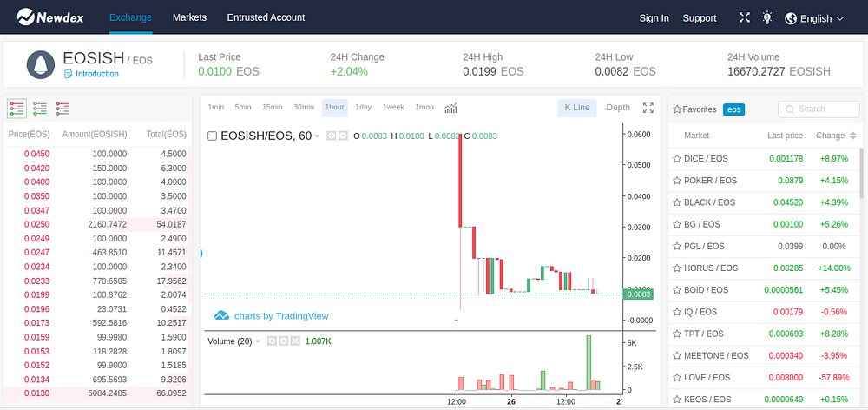Open chart indicators icon

[x=450, y=108]
